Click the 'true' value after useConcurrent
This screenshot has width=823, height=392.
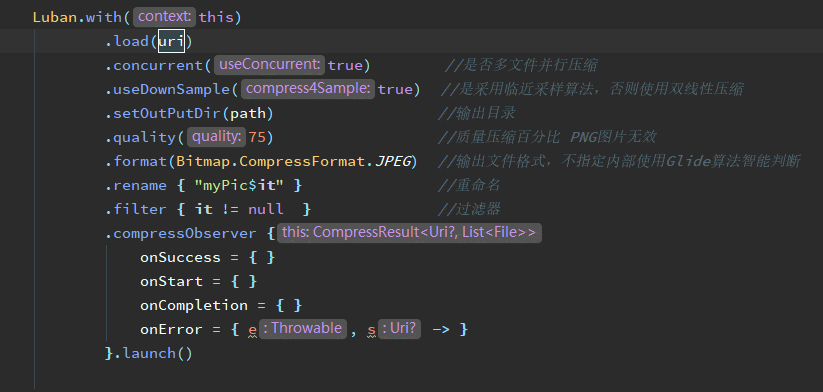345,66
